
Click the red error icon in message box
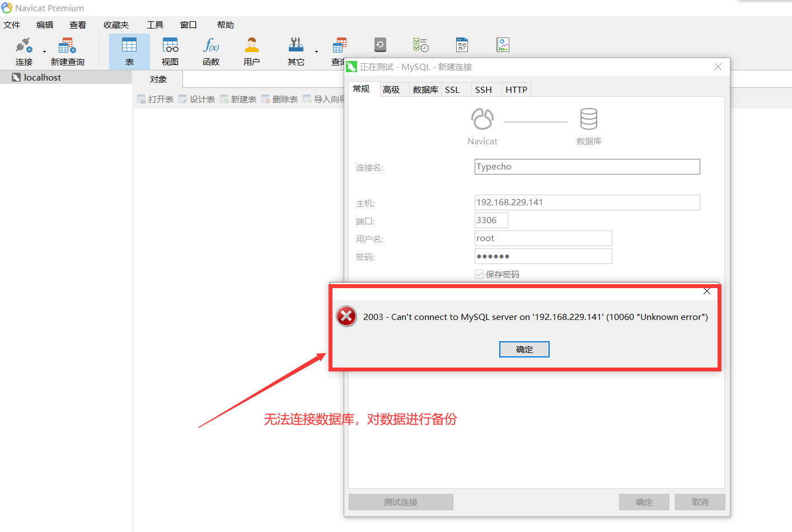pyautogui.click(x=346, y=316)
